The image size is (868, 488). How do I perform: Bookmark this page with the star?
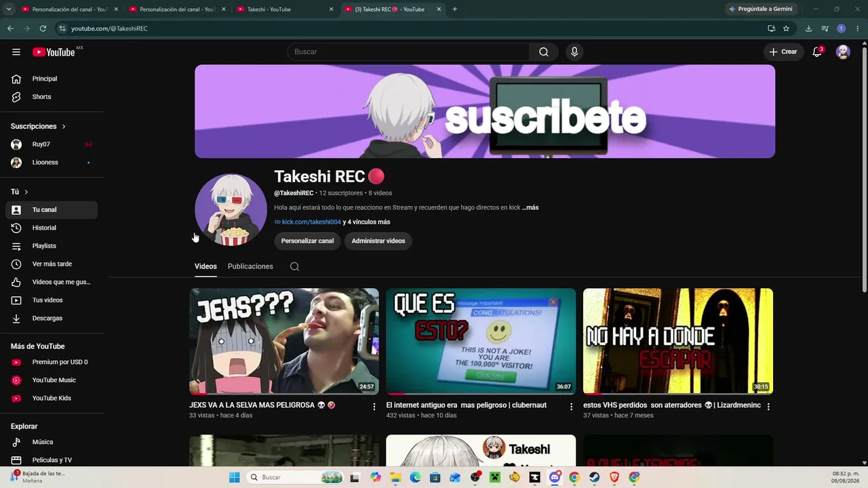click(786, 28)
